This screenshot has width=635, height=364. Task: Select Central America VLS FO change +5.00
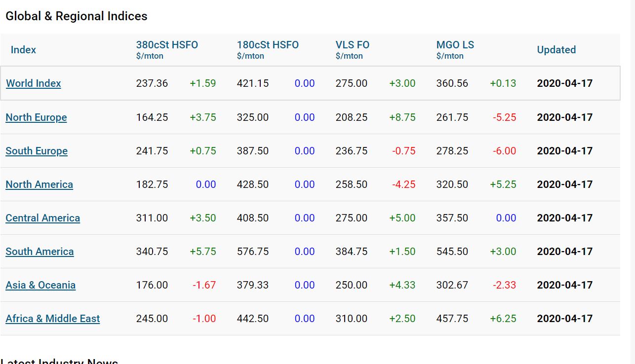[402, 218]
